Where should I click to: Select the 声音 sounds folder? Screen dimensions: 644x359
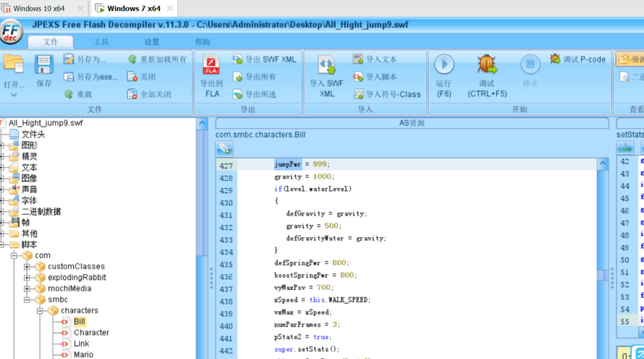29,190
